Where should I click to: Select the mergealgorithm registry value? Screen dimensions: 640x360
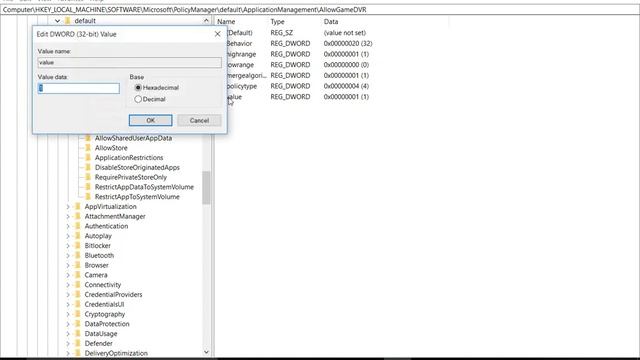coord(247,76)
